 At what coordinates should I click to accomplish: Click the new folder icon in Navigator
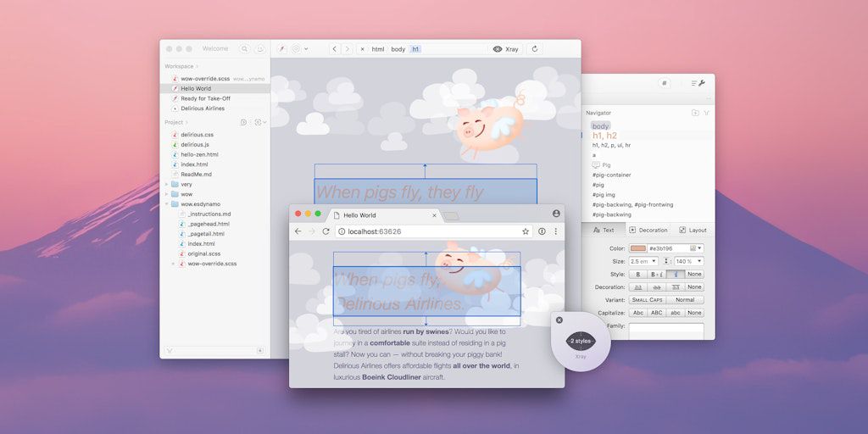pyautogui.click(x=695, y=113)
